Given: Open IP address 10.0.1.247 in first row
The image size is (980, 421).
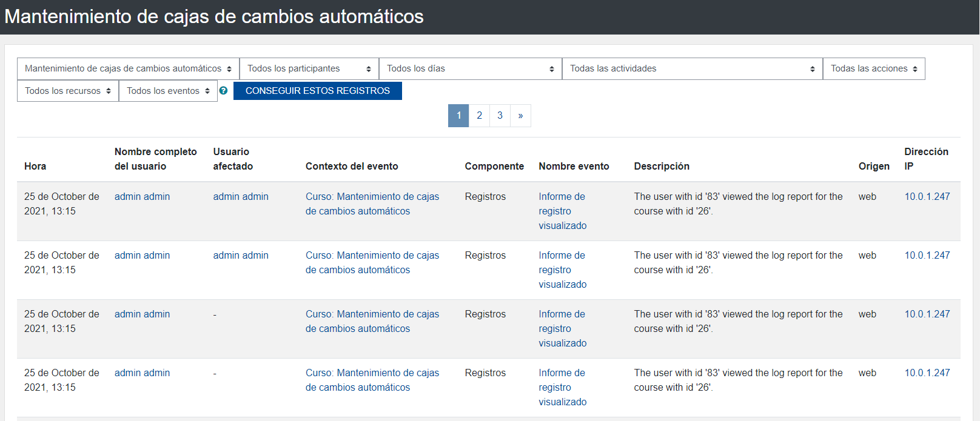Looking at the screenshot, I should [x=927, y=197].
